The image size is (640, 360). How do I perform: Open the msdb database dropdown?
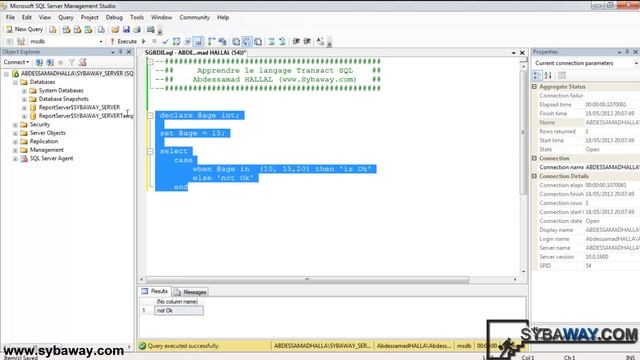[101, 41]
